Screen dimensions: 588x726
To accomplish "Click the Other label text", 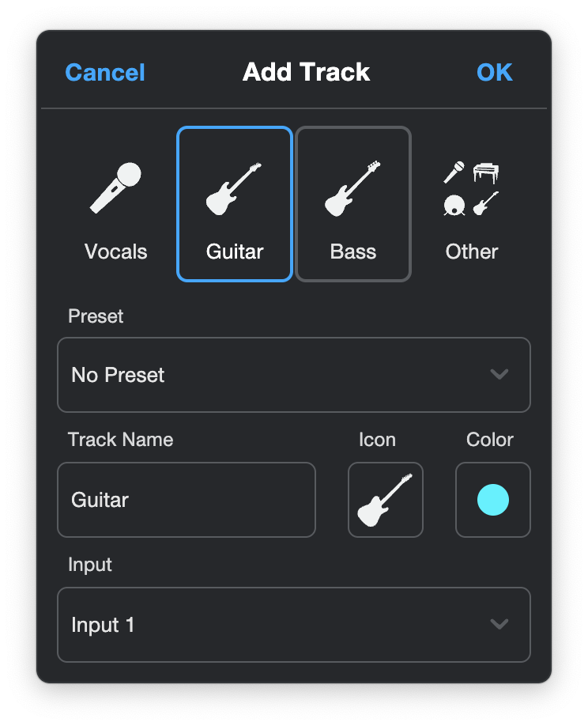I will click(x=471, y=251).
